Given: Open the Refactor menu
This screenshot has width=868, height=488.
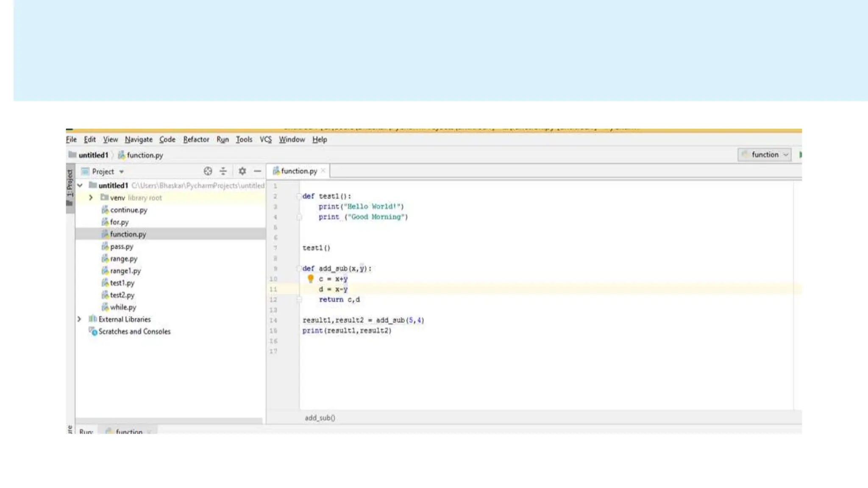Looking at the screenshot, I should (196, 139).
